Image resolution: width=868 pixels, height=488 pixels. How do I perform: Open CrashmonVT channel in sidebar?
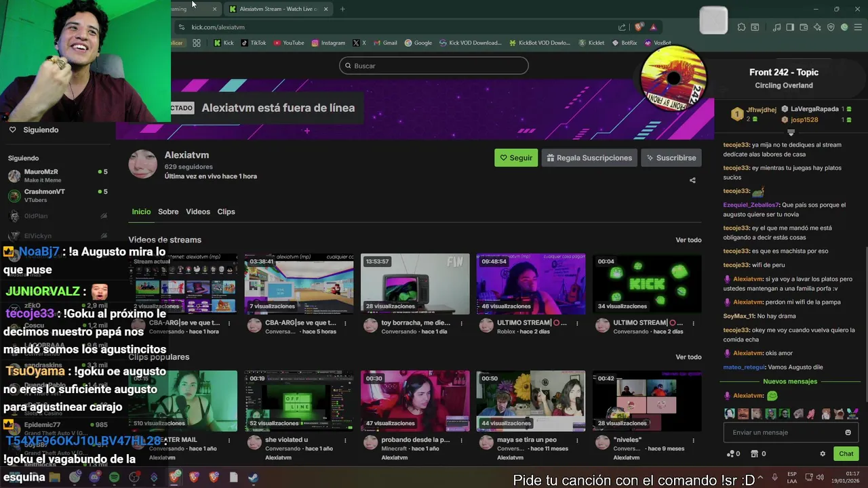(58, 196)
